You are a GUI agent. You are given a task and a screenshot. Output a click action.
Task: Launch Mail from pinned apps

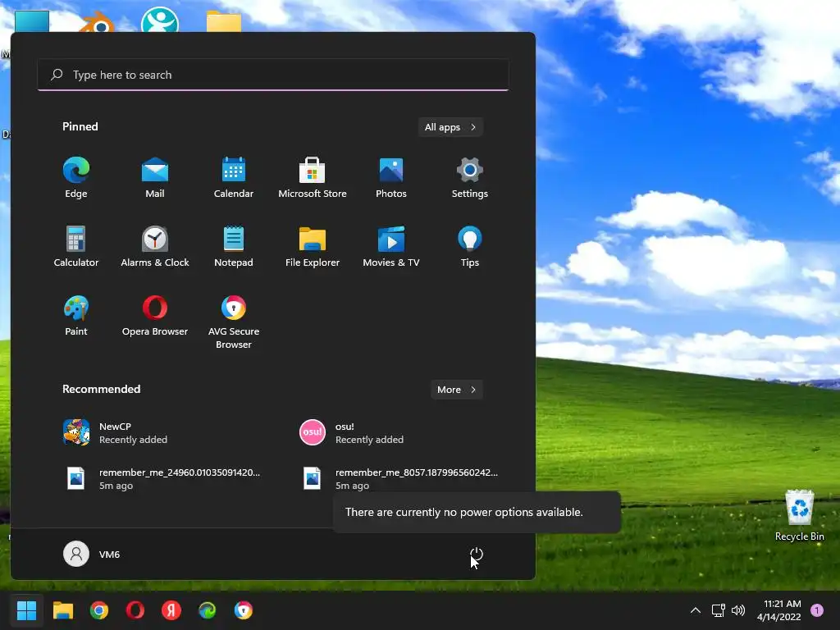pos(155,177)
